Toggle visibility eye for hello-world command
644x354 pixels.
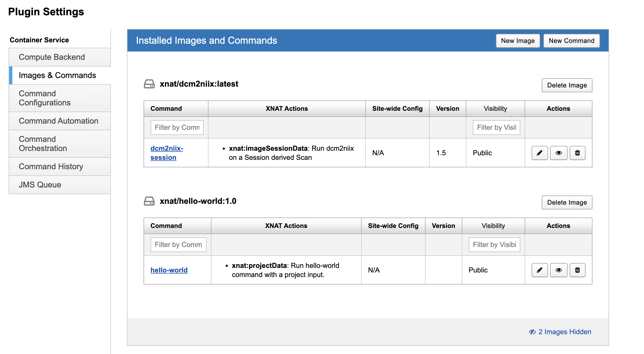(559, 270)
